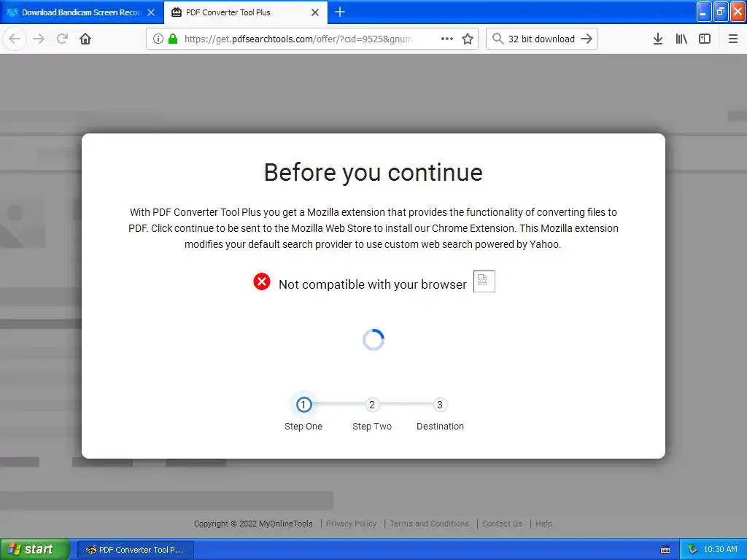Click the search magnifier icon
Viewport: 747px width, 560px height.
coord(498,39)
